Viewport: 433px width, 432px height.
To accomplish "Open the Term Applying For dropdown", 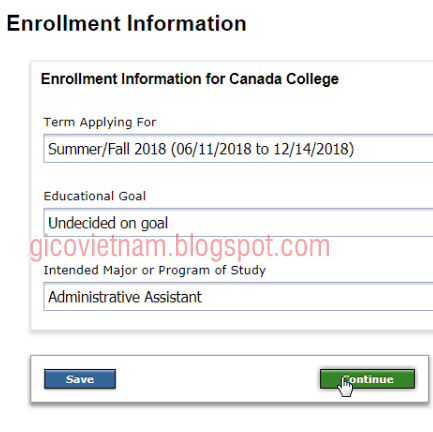I will [238, 149].
